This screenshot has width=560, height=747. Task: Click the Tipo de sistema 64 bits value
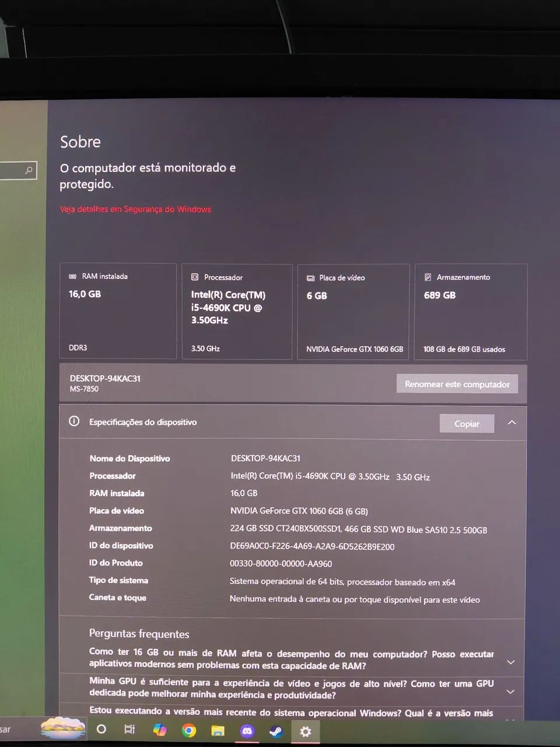[x=342, y=582]
